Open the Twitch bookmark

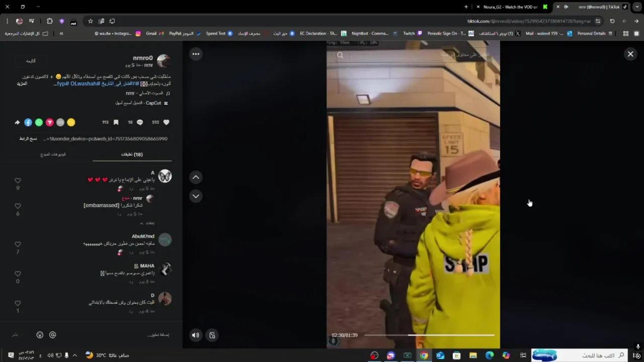pyautogui.click(x=412, y=33)
